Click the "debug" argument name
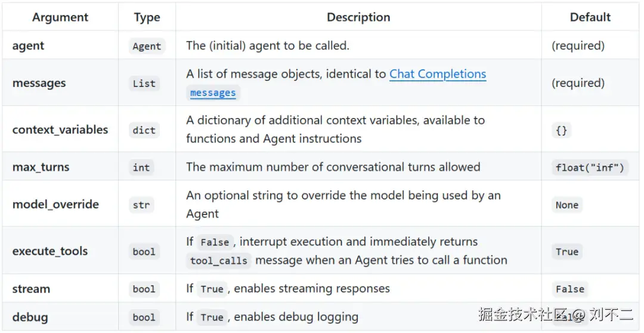 30,317
